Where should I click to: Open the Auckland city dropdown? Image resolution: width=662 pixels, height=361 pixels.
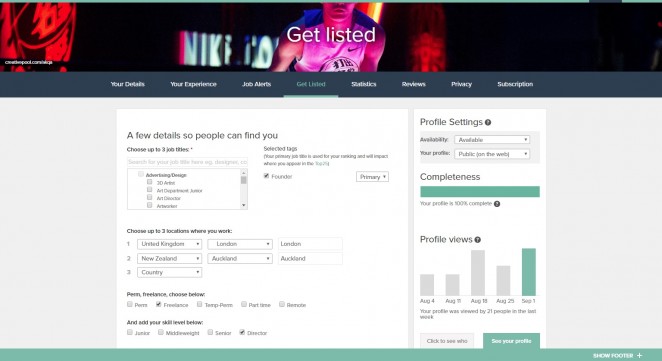pyautogui.click(x=240, y=258)
